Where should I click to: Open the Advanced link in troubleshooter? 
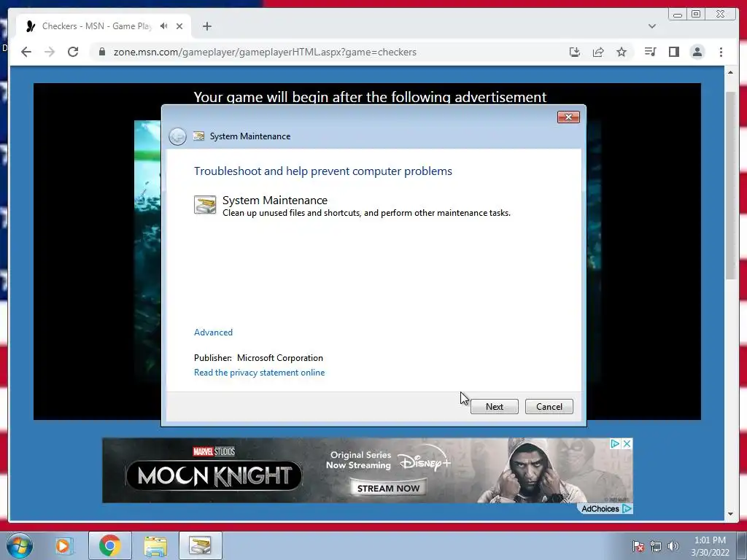(x=213, y=332)
